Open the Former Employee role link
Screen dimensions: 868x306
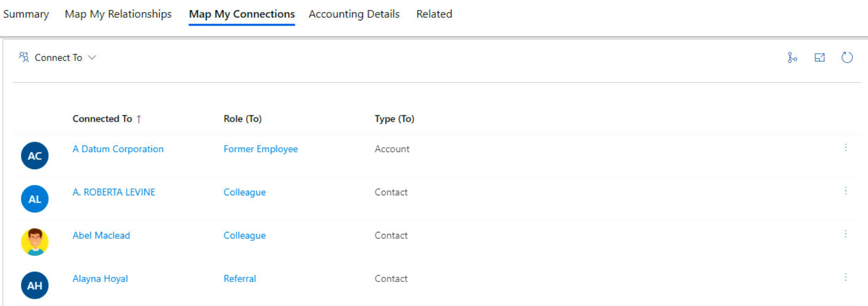[x=261, y=149]
